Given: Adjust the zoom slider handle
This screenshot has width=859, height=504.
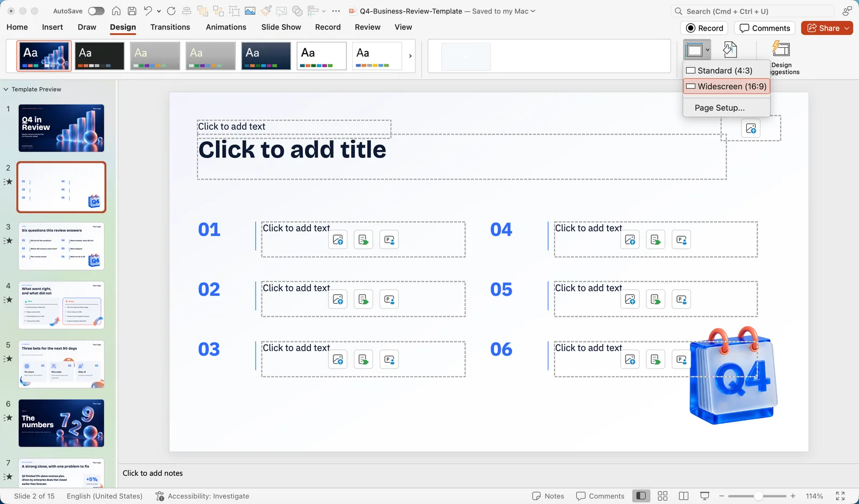Looking at the screenshot, I should [x=758, y=496].
